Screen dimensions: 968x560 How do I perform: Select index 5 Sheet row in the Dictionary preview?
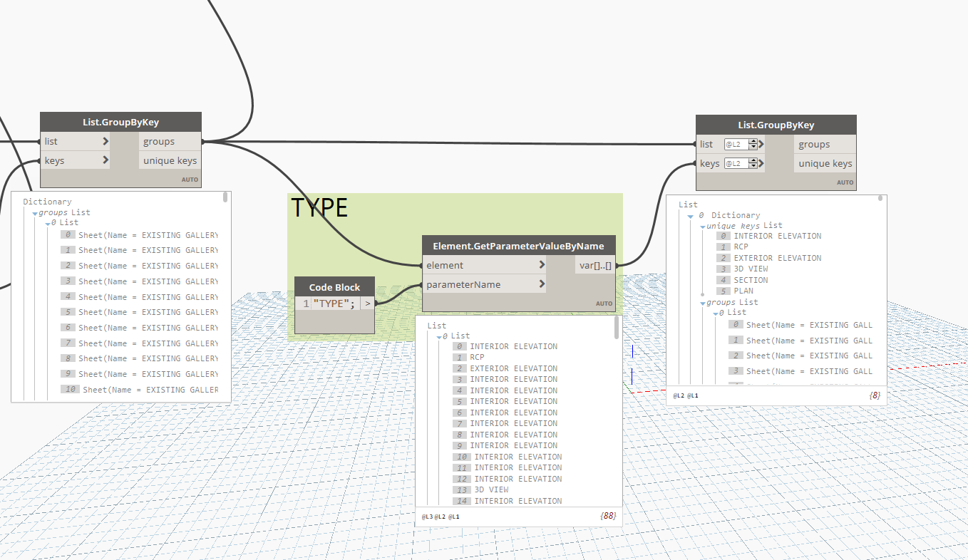(140, 312)
